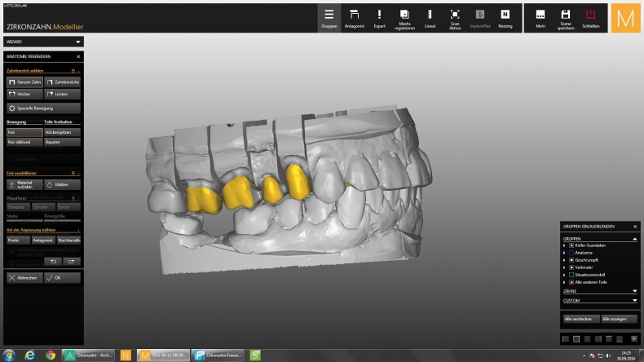Open Meshs registrieren tool
The height and width of the screenshot is (362, 644).
(404, 19)
